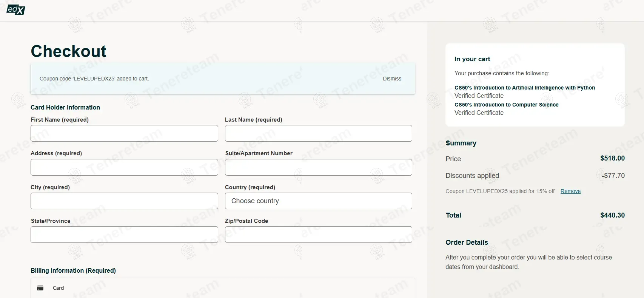Click the State/Province input field
Screen dimensions: 644x298
(x=124, y=235)
